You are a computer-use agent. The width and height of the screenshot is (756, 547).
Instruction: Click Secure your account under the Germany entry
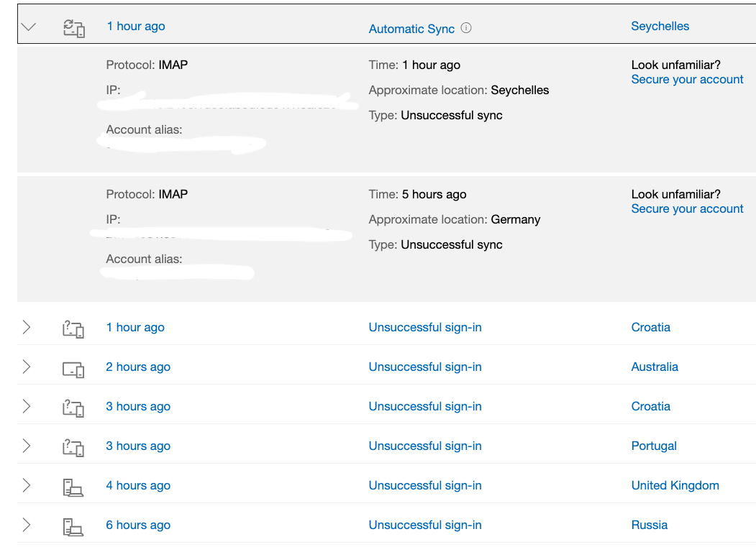[x=687, y=208]
